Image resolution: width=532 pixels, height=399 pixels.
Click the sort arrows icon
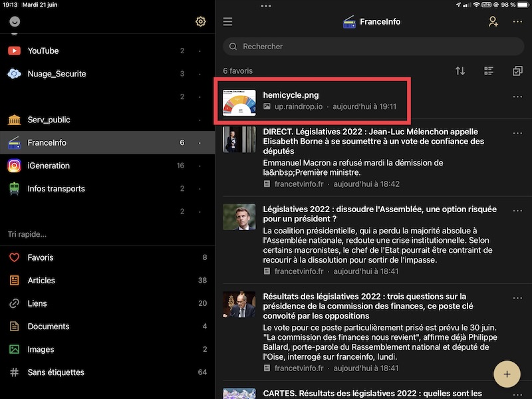tap(460, 70)
